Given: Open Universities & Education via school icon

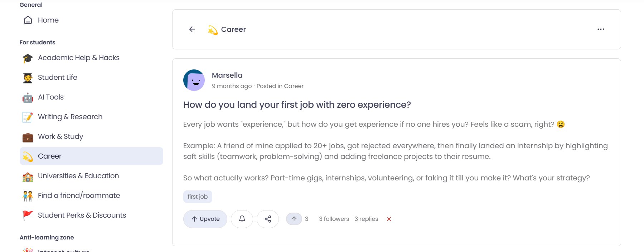Looking at the screenshot, I should (x=27, y=176).
